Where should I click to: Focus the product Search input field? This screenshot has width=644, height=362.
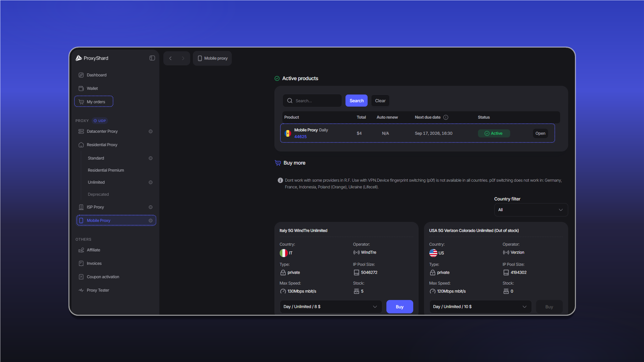click(x=312, y=101)
